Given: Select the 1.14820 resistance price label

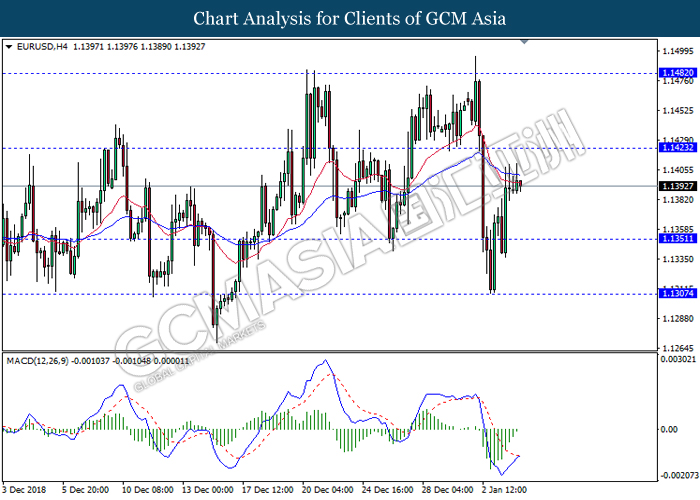Looking at the screenshot, I should tap(678, 73).
